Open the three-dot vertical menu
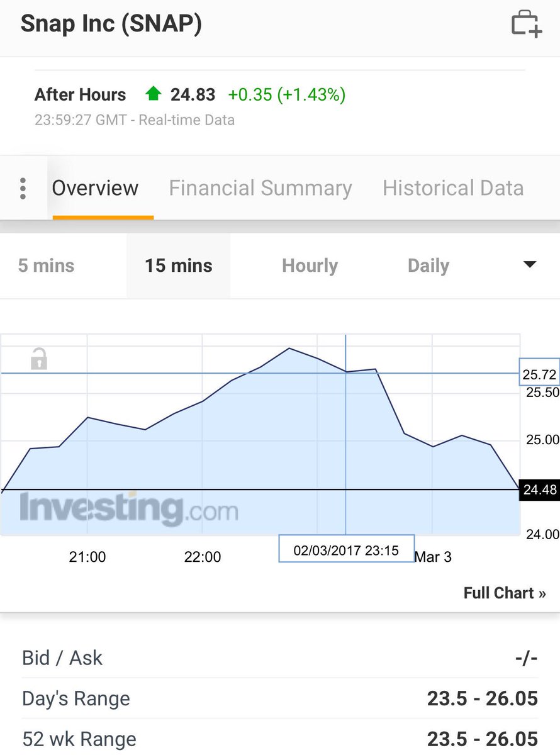Screen dimensions: 560x755 (23, 189)
